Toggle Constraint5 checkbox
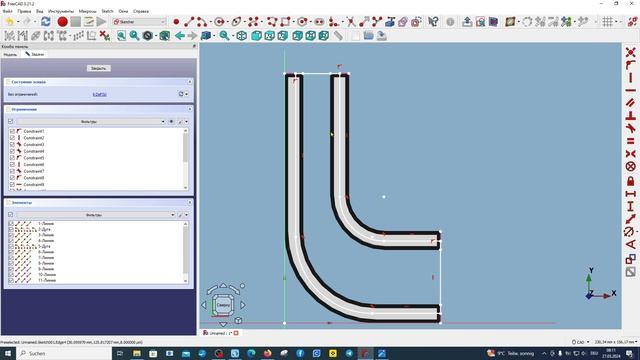The width and height of the screenshot is (640, 360). point(12,158)
